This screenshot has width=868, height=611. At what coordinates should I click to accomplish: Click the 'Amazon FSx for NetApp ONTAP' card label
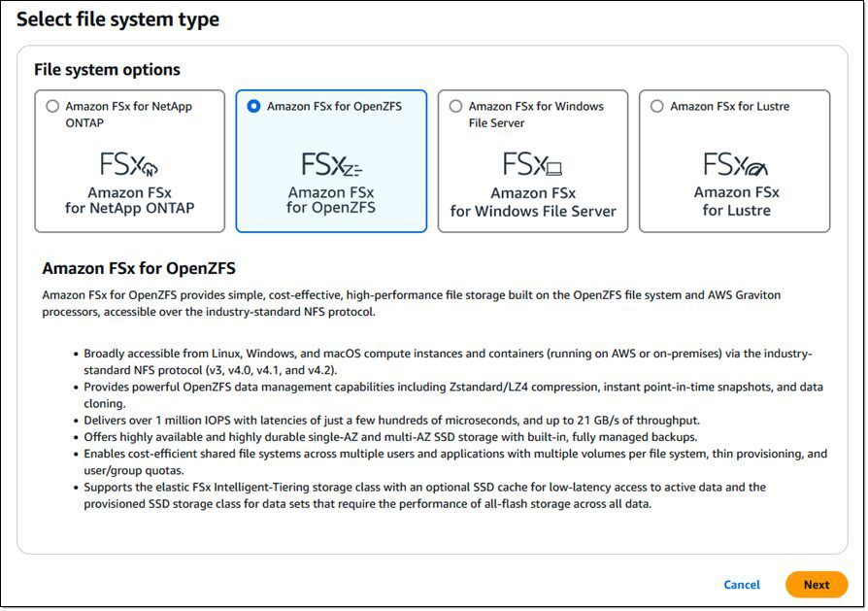(129, 201)
